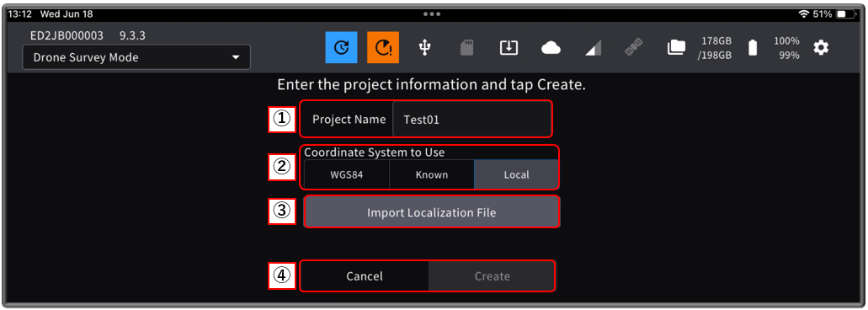Tap the three-dot multitasking indicator
This screenshot has width=868, height=310.
click(x=432, y=13)
